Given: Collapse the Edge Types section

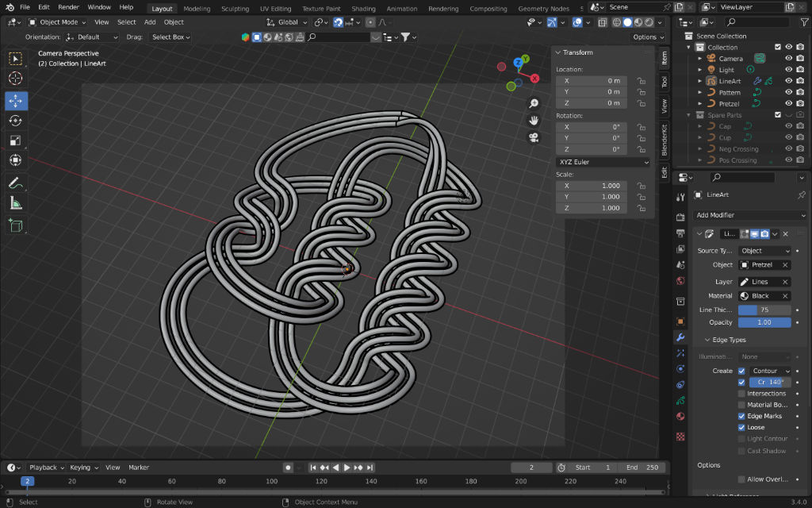Looking at the screenshot, I should [x=726, y=340].
